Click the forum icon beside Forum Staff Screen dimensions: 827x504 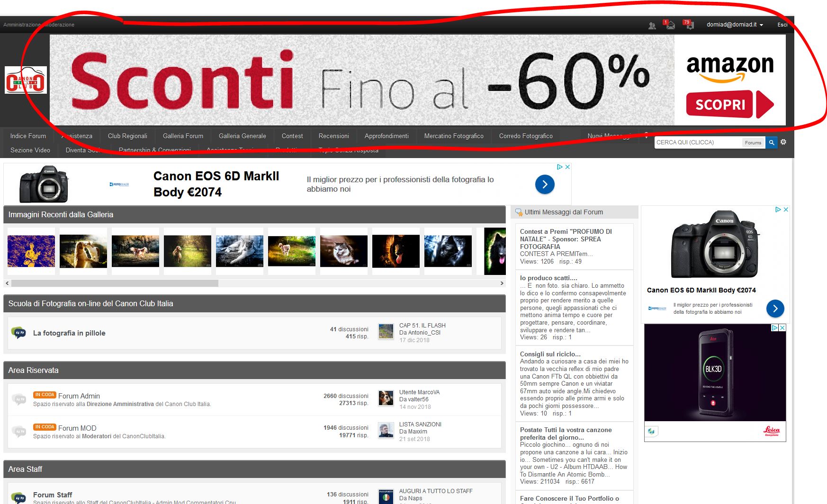18,498
